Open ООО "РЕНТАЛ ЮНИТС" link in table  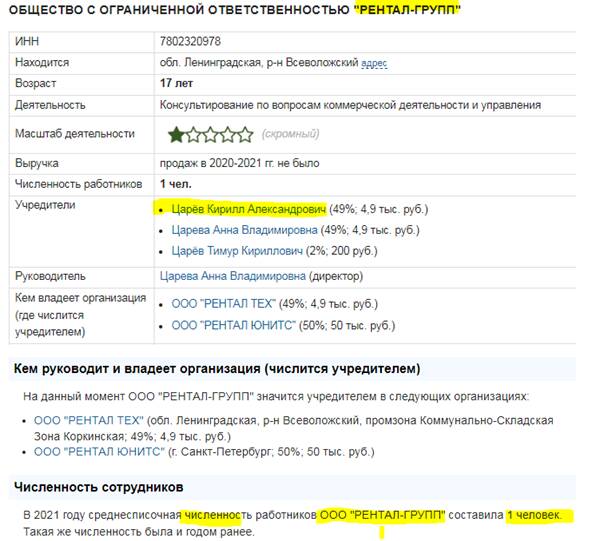[x=233, y=325]
